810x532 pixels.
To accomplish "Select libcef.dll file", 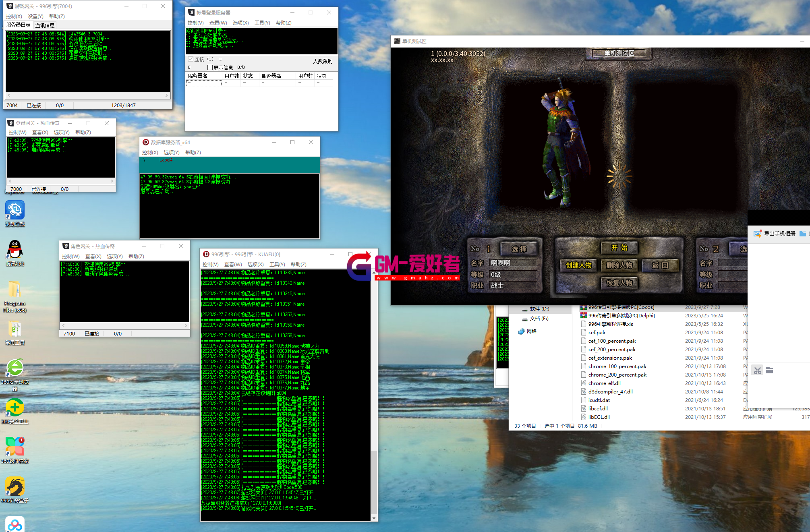I will coord(598,408).
